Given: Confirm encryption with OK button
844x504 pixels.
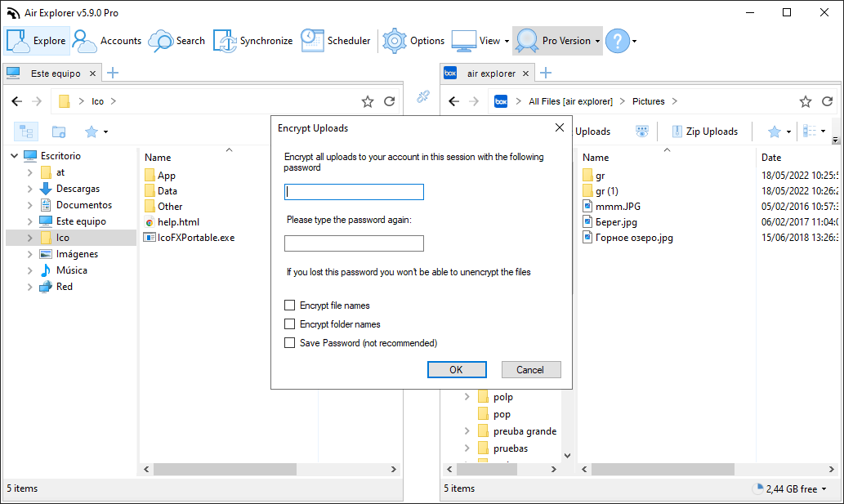Looking at the screenshot, I should (x=457, y=369).
